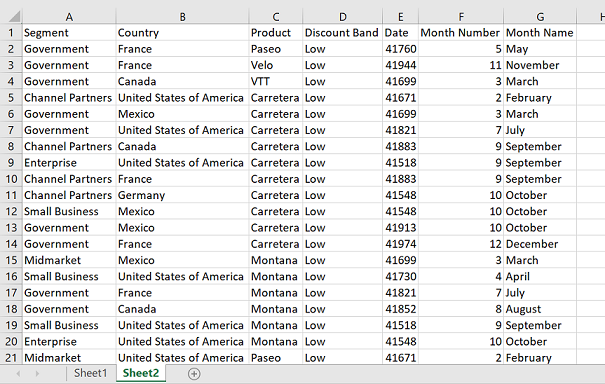Select the VTT product cell

(x=275, y=81)
